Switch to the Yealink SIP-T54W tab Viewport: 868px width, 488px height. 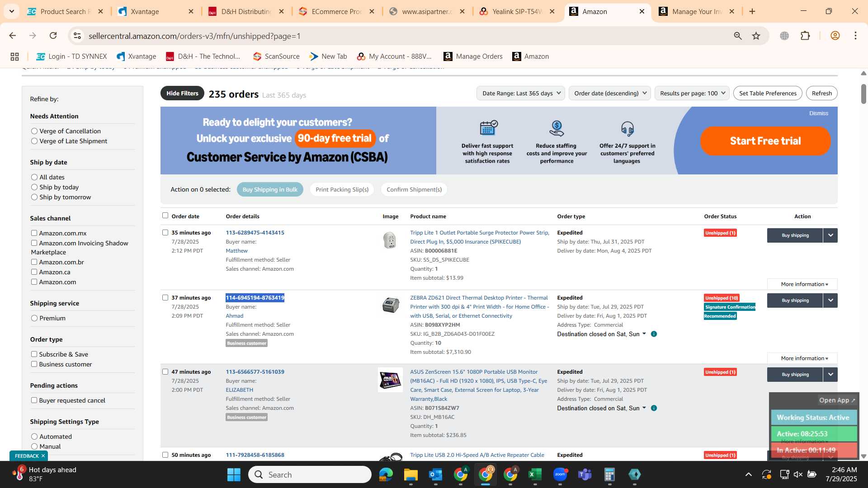coord(517,11)
